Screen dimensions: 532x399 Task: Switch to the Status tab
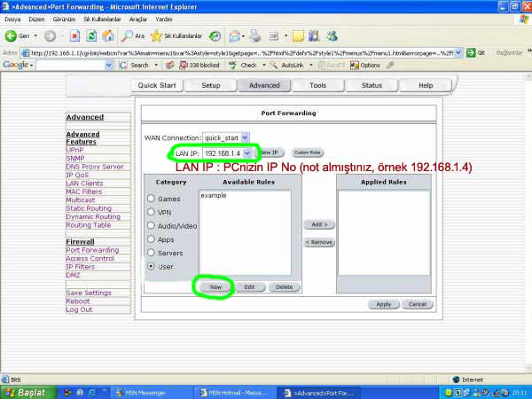click(x=372, y=85)
